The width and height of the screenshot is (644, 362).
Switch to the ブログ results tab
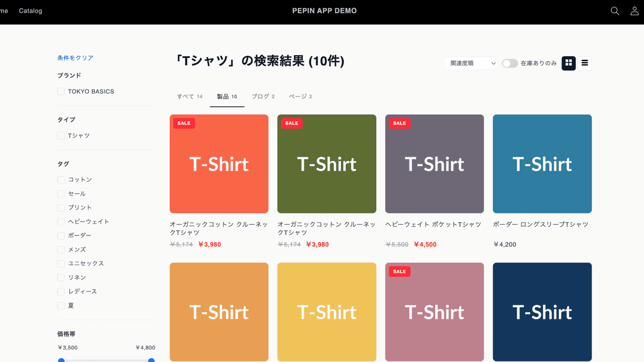click(x=262, y=96)
